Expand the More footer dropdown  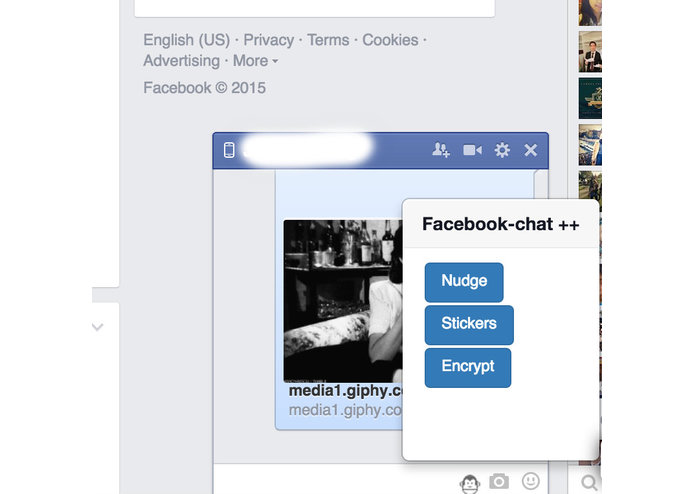(255, 61)
